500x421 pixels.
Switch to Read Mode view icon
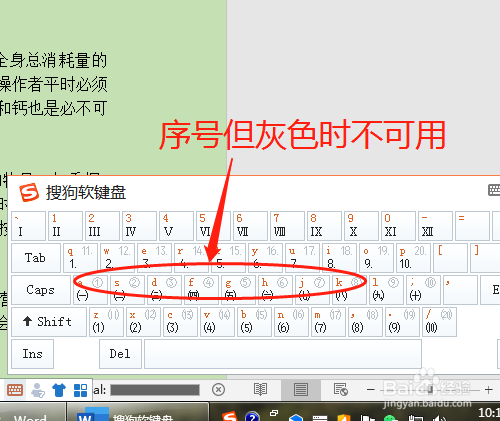click(x=260, y=389)
